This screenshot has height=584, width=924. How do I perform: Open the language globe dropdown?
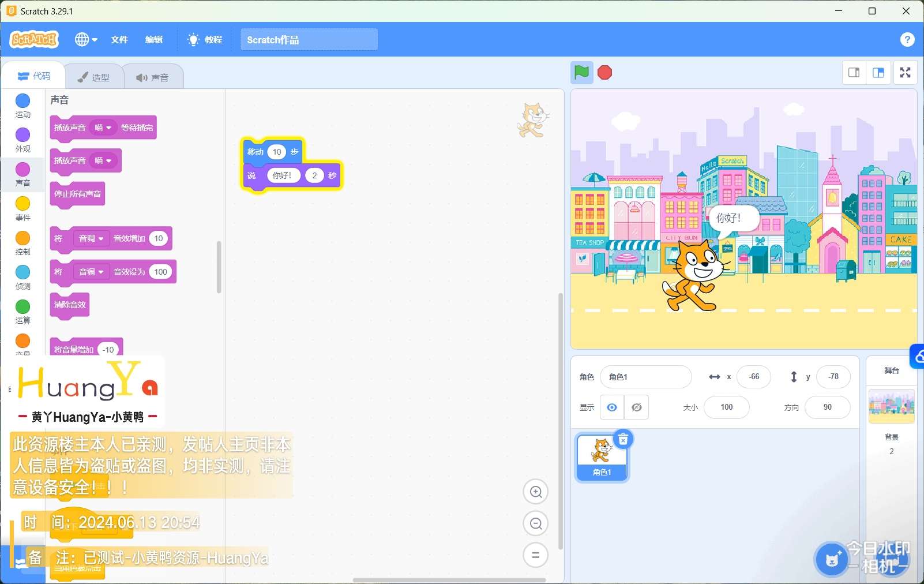86,39
